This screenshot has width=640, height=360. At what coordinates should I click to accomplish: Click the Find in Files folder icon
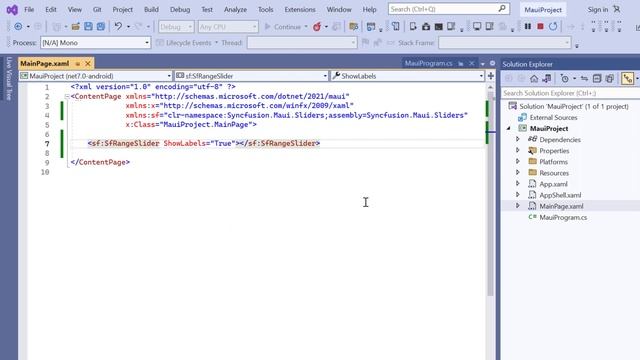pyautogui.click(x=353, y=27)
